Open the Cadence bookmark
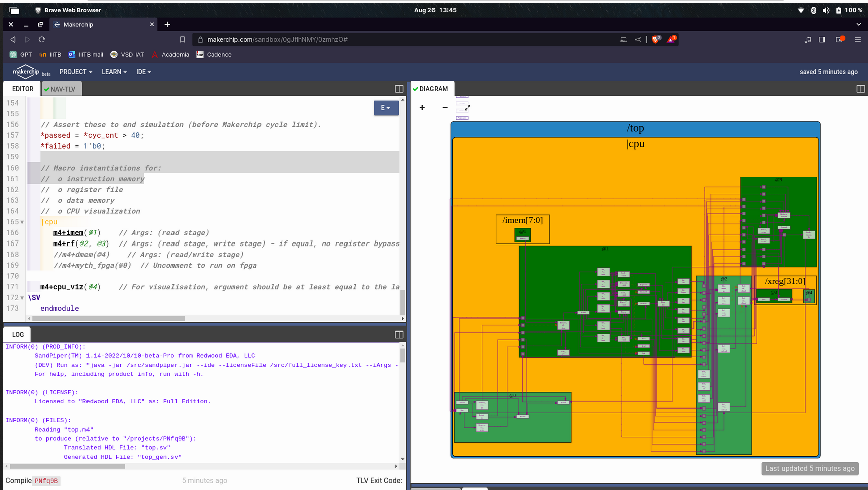 [214, 55]
